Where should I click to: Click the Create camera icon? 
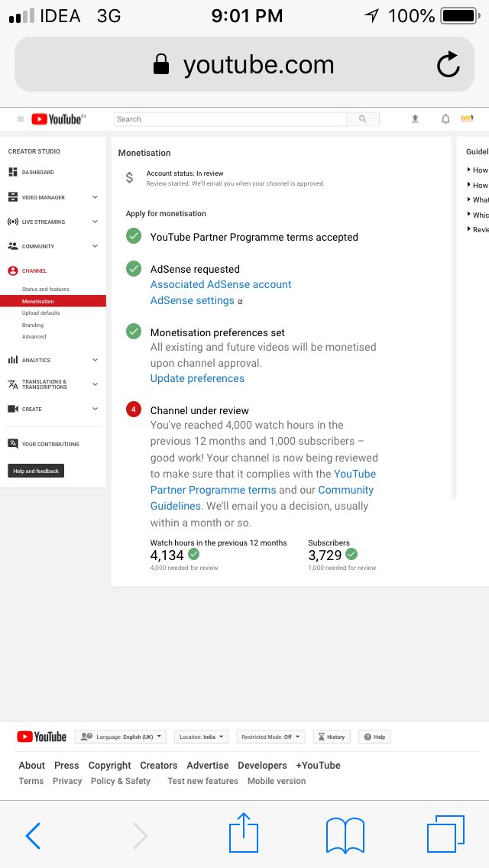[13, 409]
